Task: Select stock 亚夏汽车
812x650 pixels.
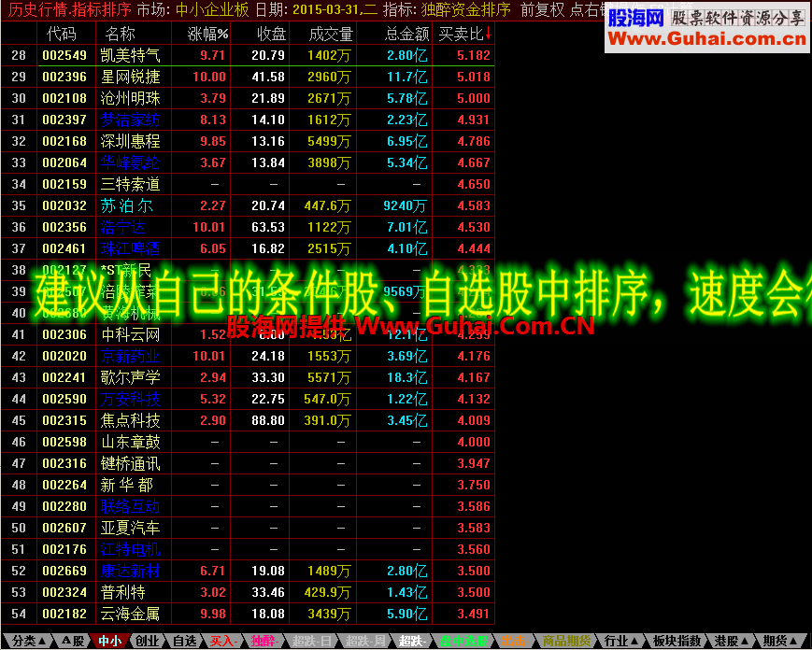Action: (x=131, y=528)
